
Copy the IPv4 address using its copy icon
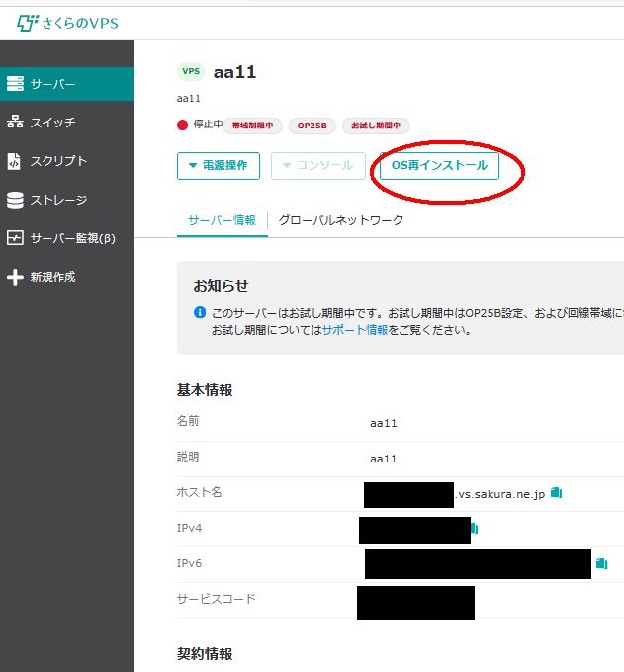click(x=475, y=529)
